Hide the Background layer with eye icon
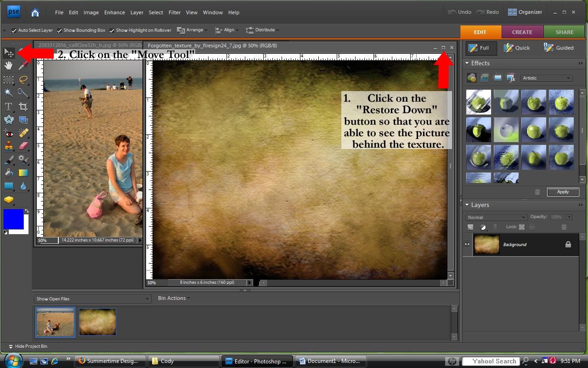 point(467,244)
